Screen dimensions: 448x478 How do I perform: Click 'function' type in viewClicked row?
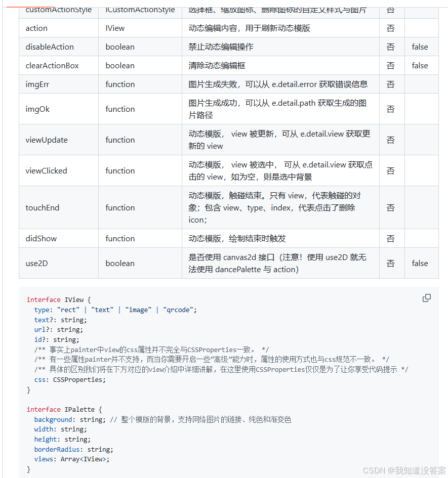point(120,171)
